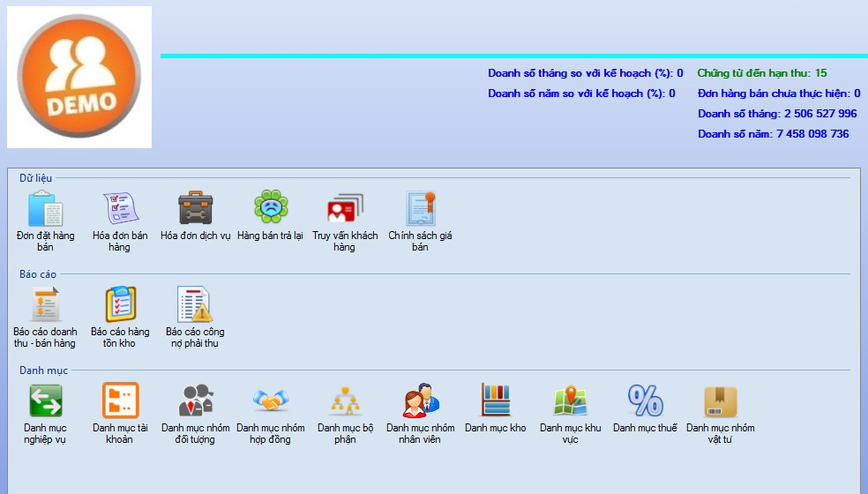The image size is (868, 494).
Task: Open Danh mục kho icon
Action: [495, 400]
